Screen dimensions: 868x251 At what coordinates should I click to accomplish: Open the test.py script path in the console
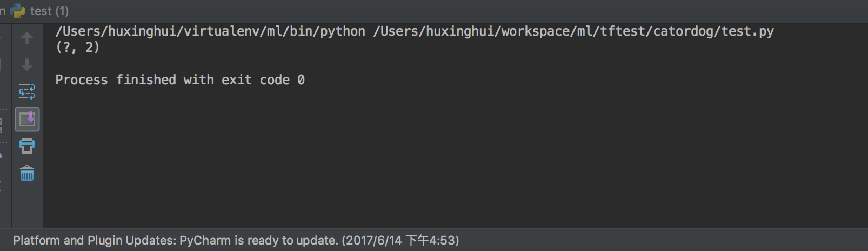point(573,31)
